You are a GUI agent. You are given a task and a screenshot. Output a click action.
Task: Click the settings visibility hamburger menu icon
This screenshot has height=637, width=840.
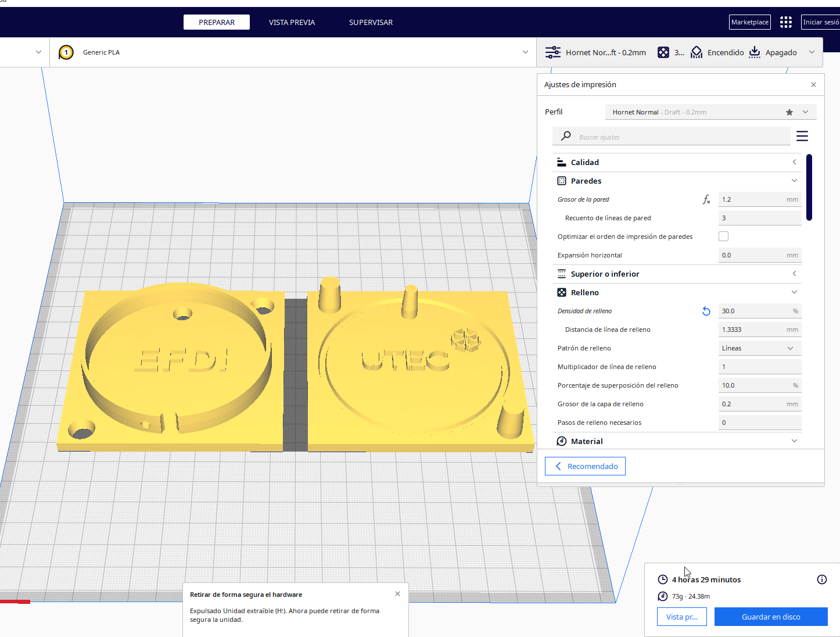pos(802,136)
